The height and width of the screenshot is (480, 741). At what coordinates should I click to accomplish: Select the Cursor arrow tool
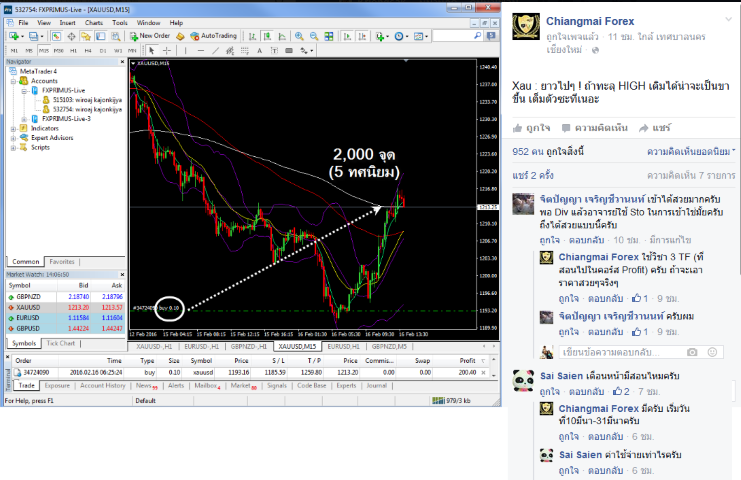pyautogui.click(x=152, y=51)
